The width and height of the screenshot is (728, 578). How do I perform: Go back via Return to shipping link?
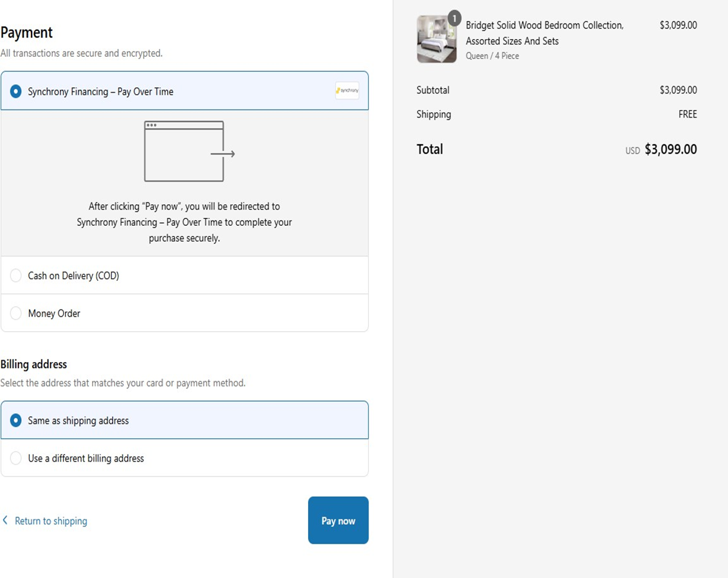pyautogui.click(x=51, y=521)
